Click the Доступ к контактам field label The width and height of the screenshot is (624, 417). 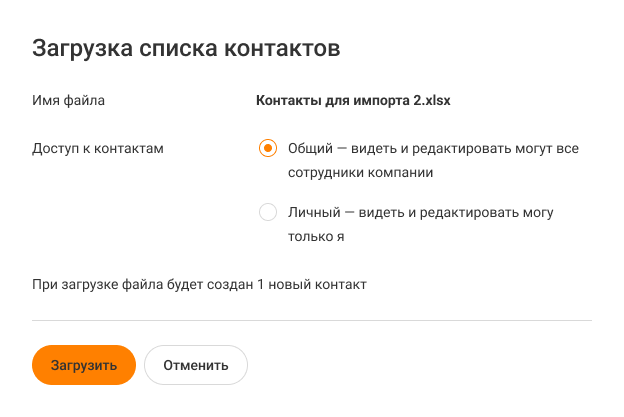pos(98,148)
